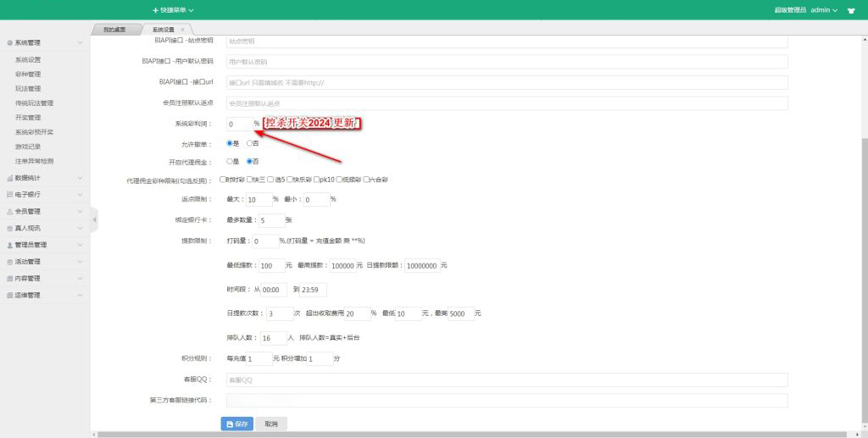Click the 取消 button
This screenshot has height=438, width=868.
pyautogui.click(x=271, y=424)
